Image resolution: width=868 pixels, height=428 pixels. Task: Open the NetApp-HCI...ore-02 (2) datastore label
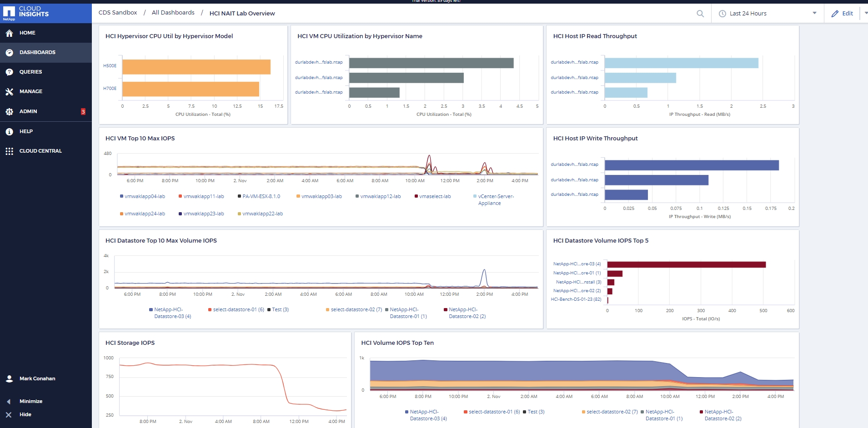tap(577, 291)
